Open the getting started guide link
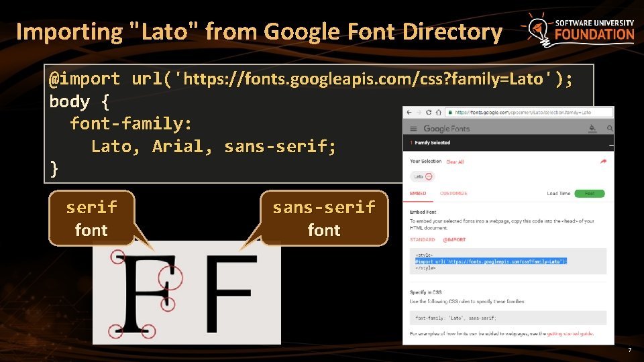 570,334
